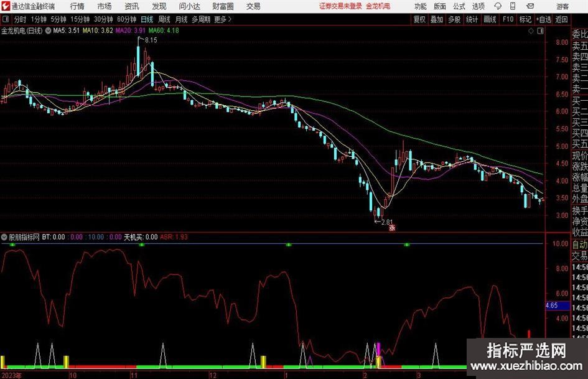
Task: Click the 叠加 overlay button
Action: click(x=437, y=19)
